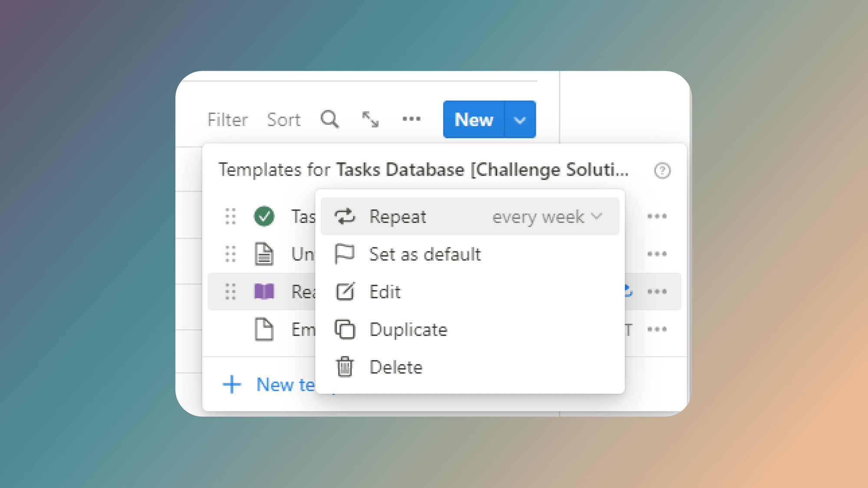Grab the drag handle of the first template
The width and height of the screenshot is (868, 488).
click(x=230, y=216)
